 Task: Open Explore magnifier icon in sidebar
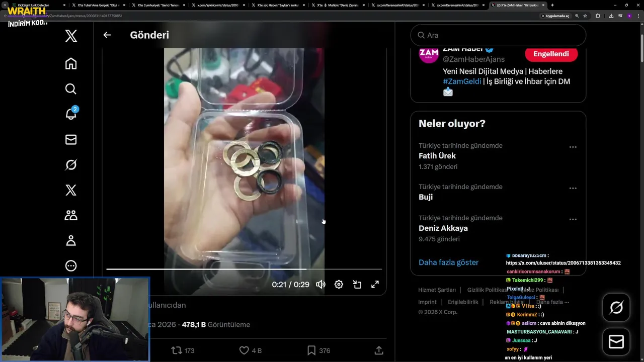71,89
